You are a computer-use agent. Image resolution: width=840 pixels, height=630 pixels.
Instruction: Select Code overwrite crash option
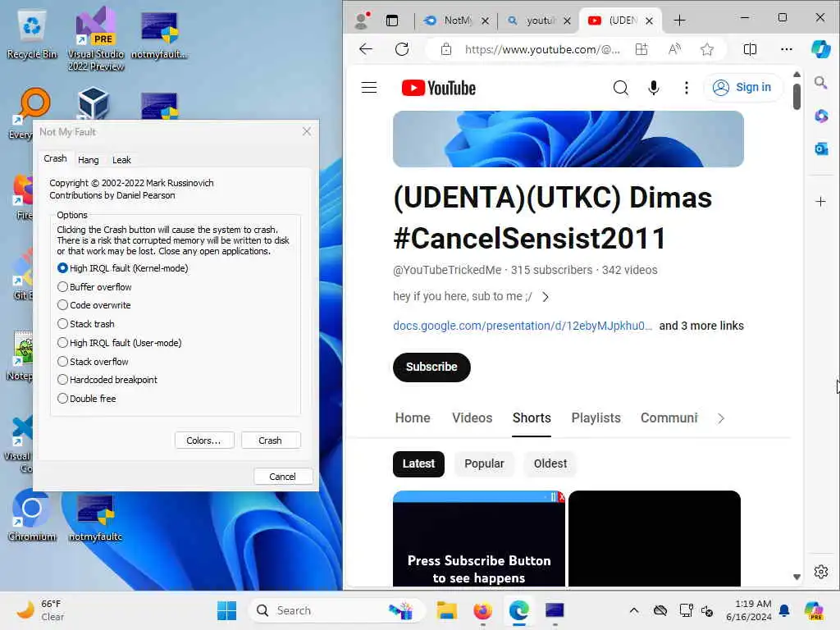click(94, 305)
